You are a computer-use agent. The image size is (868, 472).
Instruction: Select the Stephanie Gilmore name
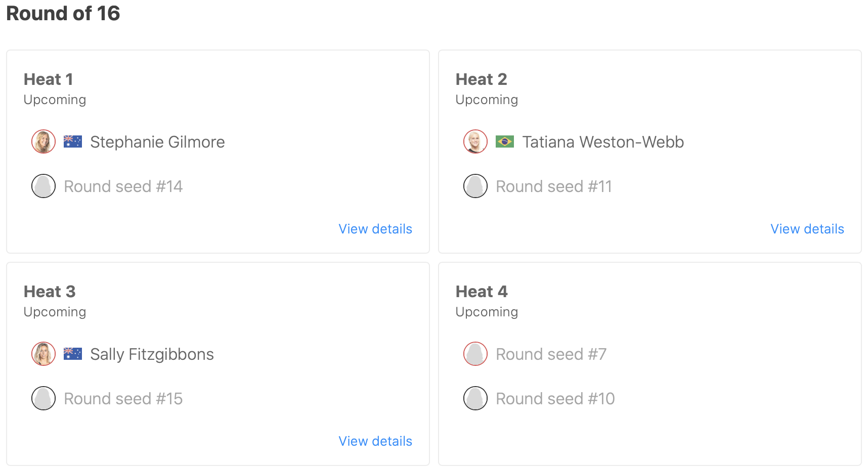click(157, 142)
